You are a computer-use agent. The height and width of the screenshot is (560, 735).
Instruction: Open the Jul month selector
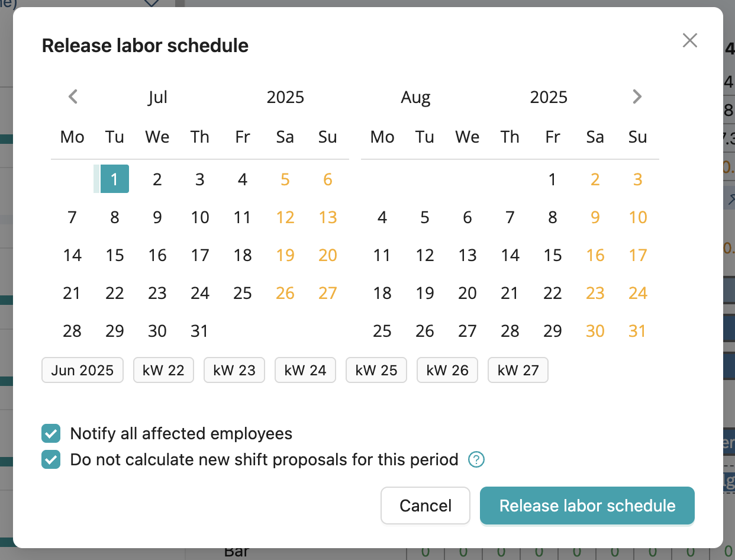coord(157,97)
